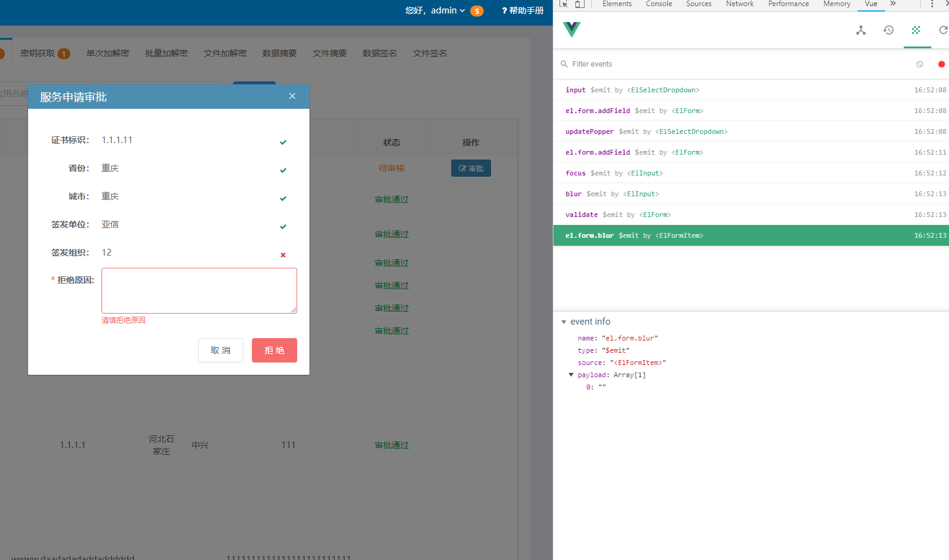949x560 pixels.
Task: Click the 审批 button in the table row
Action: pos(471,168)
